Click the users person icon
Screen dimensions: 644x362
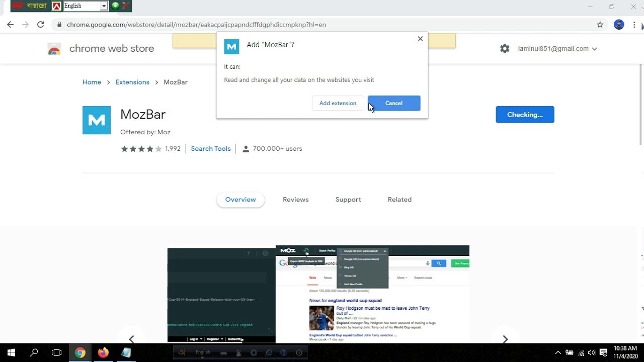tap(246, 149)
